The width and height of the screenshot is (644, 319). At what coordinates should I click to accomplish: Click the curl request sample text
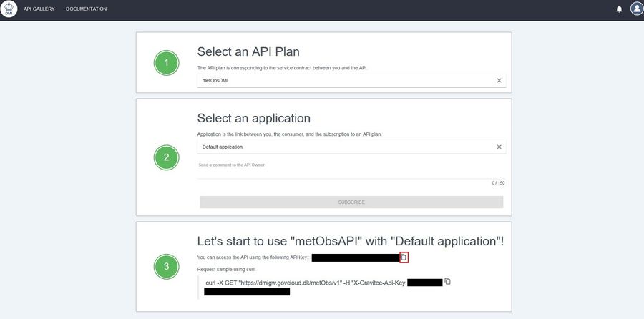click(x=306, y=283)
